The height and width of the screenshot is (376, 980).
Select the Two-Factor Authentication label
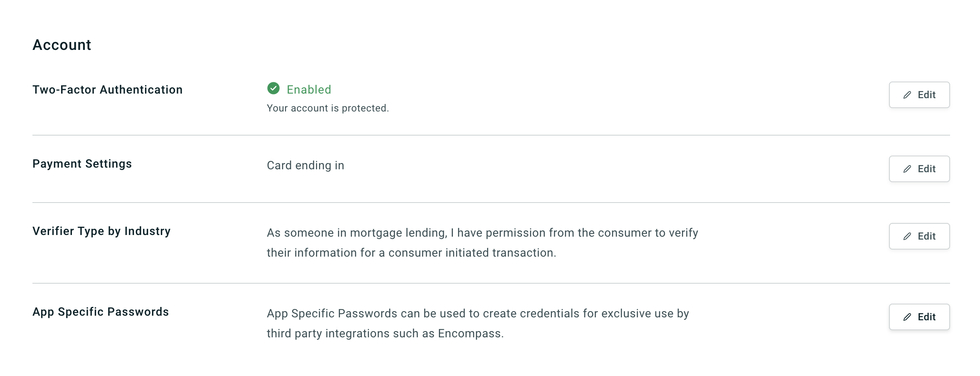tap(108, 90)
